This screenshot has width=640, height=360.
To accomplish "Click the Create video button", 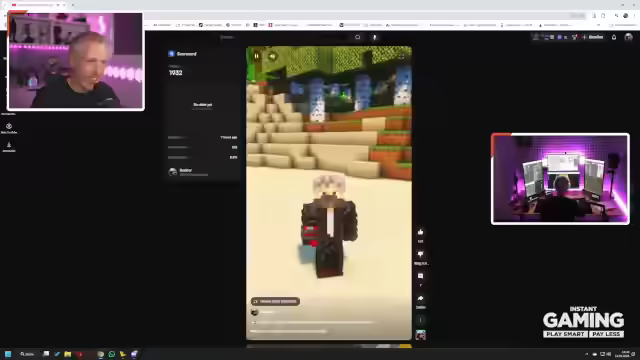I will 593,37.
